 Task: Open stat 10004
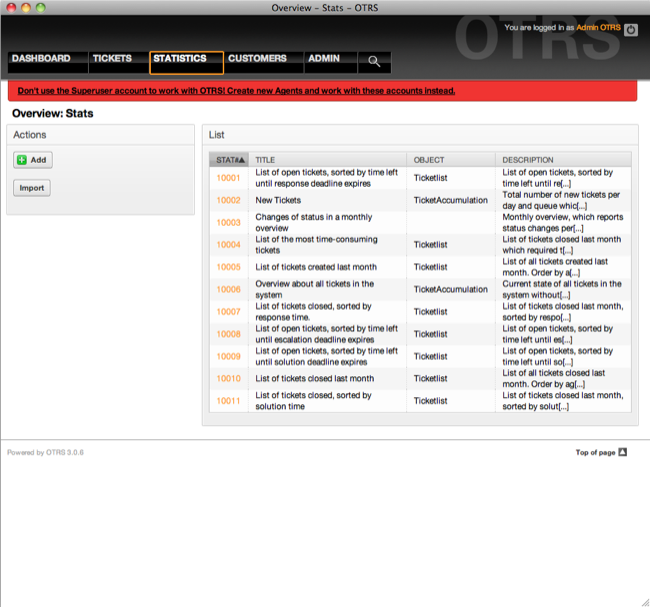click(228, 245)
